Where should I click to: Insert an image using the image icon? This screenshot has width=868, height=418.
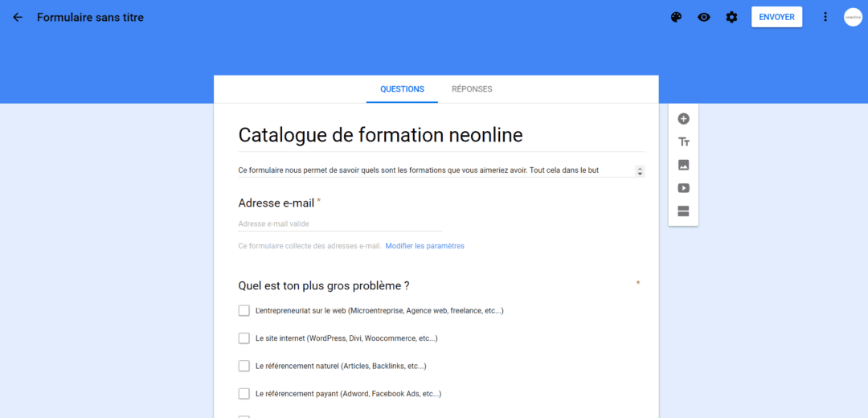[684, 165]
